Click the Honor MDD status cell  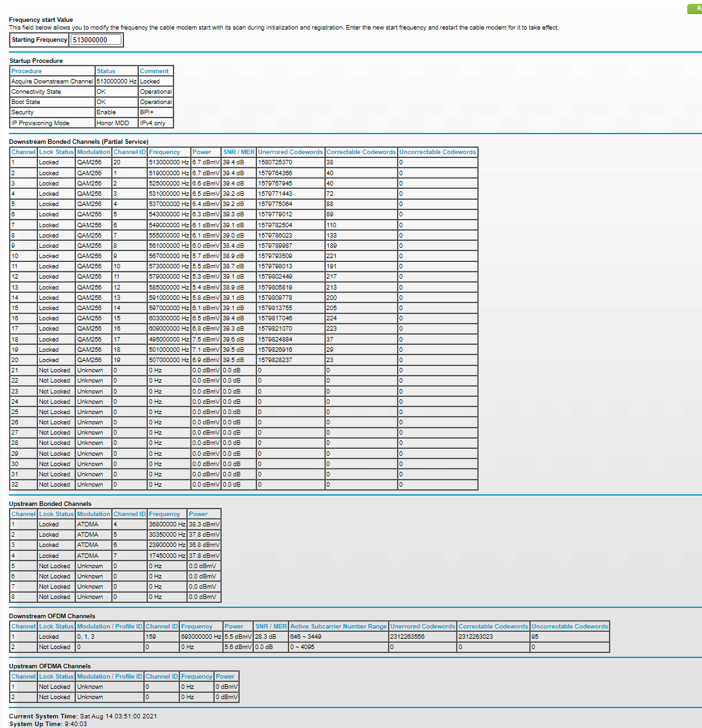click(x=113, y=123)
